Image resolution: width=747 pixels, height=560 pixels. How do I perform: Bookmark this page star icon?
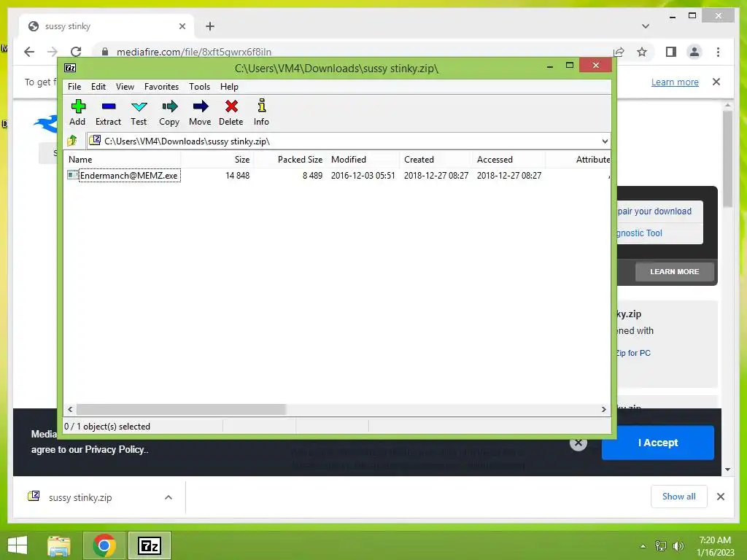click(x=642, y=52)
